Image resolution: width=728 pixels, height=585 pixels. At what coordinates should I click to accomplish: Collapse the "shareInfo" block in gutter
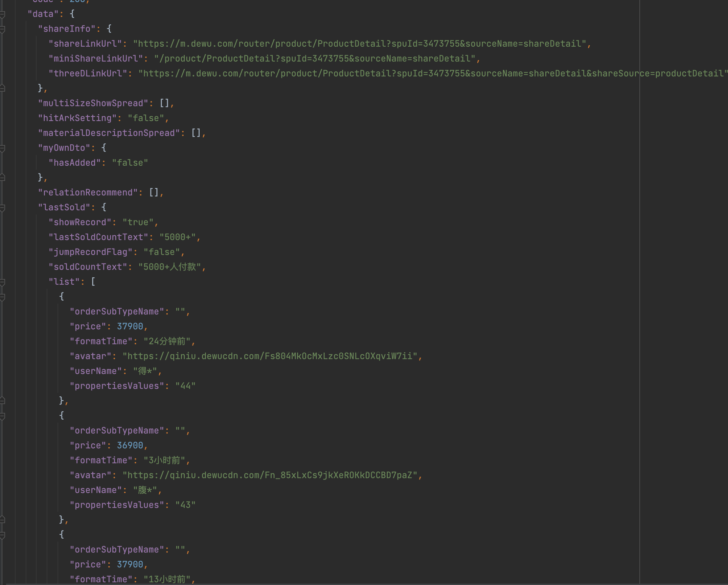(2, 29)
